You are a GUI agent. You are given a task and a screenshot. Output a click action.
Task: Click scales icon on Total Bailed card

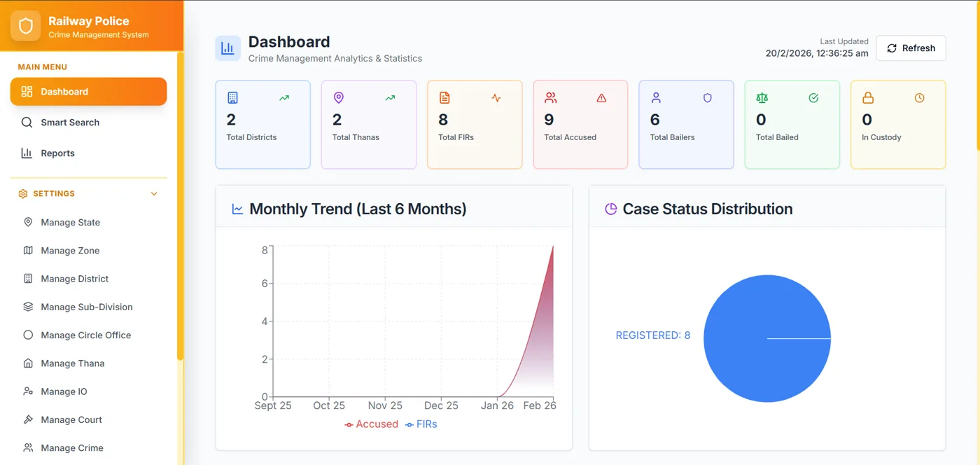click(x=762, y=98)
